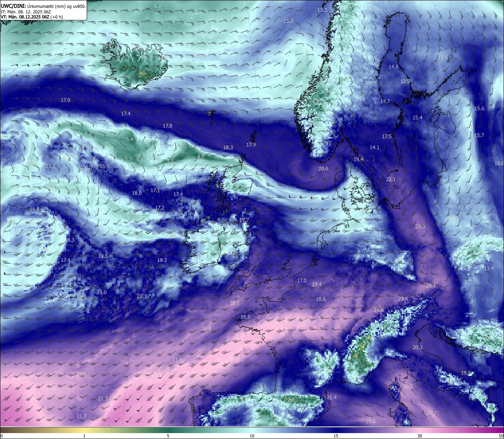Screen dimensions: 504x439
Task: Click the map title "UWC/DINI: Úrkomumætti (mm) og uv850."
Action: tap(43, 6)
